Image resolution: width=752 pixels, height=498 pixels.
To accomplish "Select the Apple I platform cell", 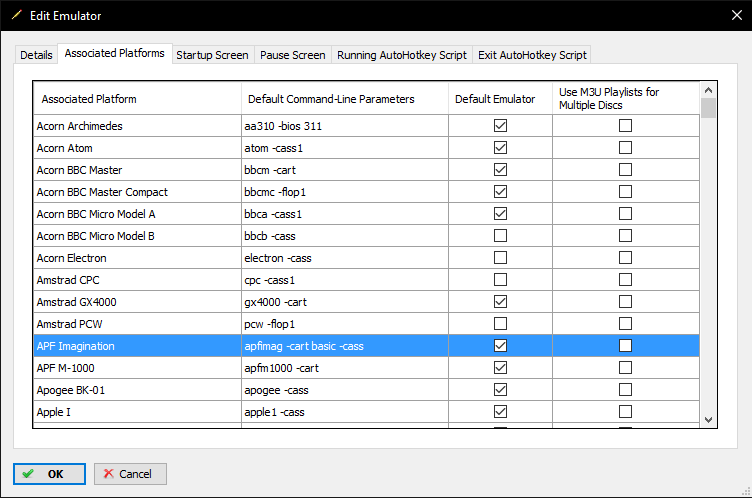I will (x=137, y=412).
